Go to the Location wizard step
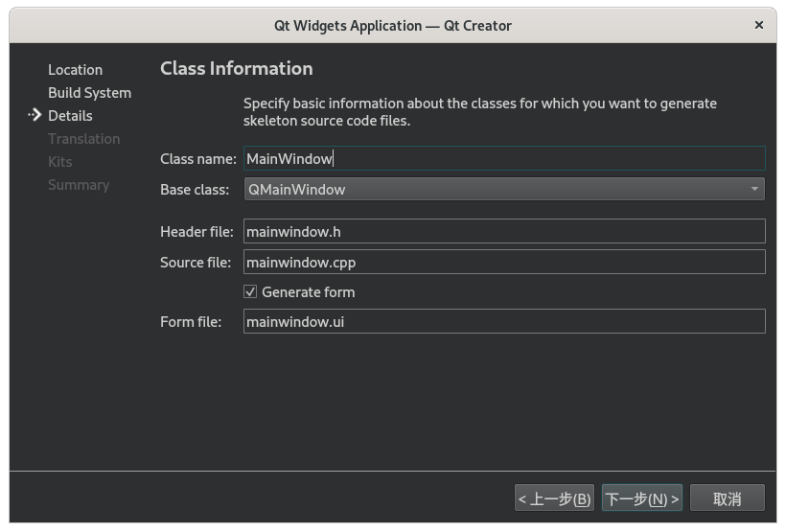The width and height of the screenshot is (786, 532). coord(75,70)
